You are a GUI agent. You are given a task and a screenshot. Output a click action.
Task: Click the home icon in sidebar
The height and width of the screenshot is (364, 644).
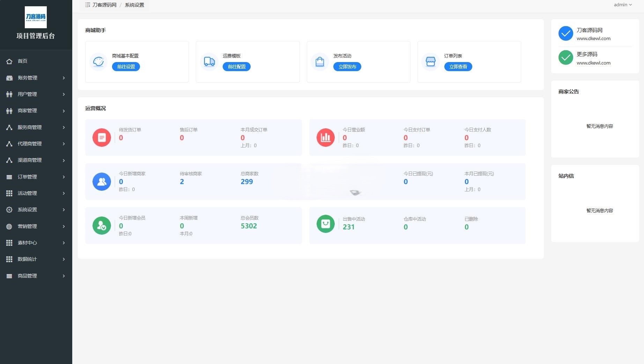(9, 61)
